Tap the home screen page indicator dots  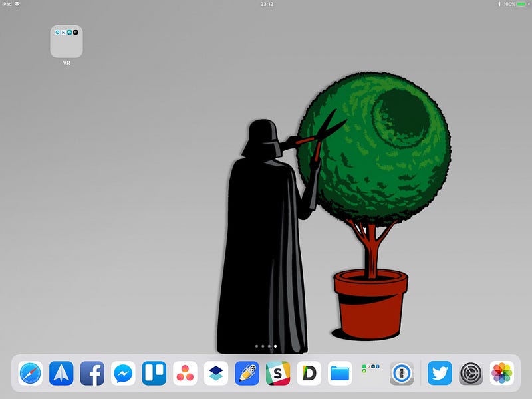tap(266, 346)
